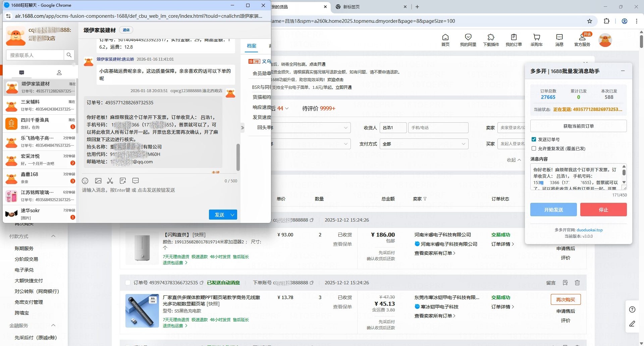Click the orange 再次购买 button

click(566, 299)
